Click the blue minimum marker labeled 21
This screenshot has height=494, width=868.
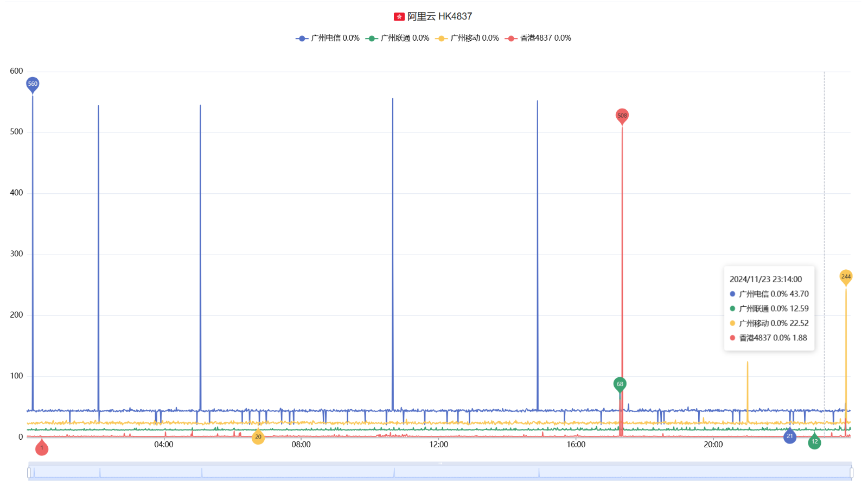[790, 436]
